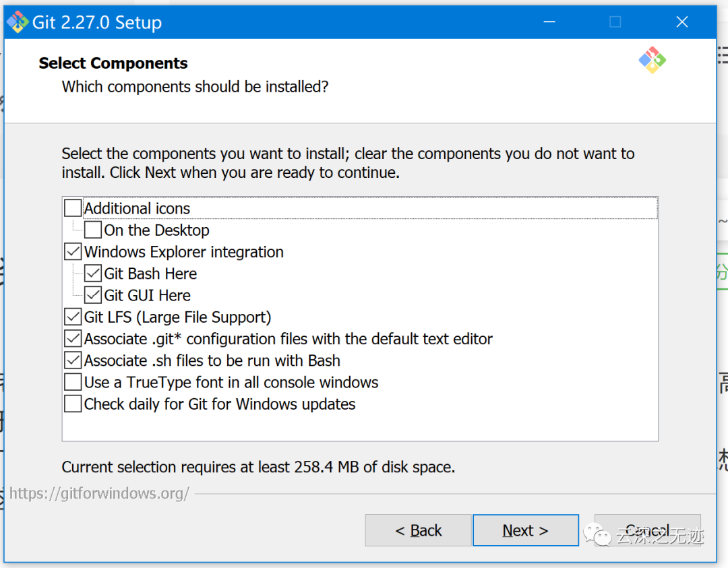Enable TrueType font in console windows
Screen dimensions: 728x568
point(73,383)
